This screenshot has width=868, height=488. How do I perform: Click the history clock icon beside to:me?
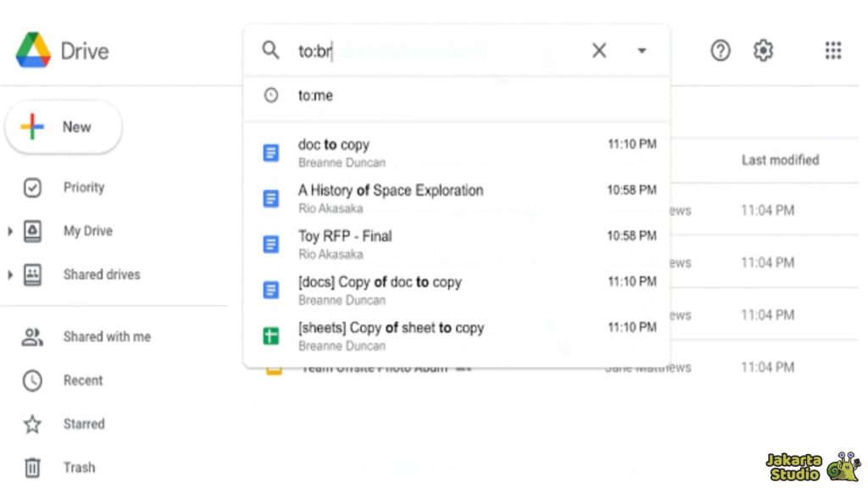pos(270,95)
